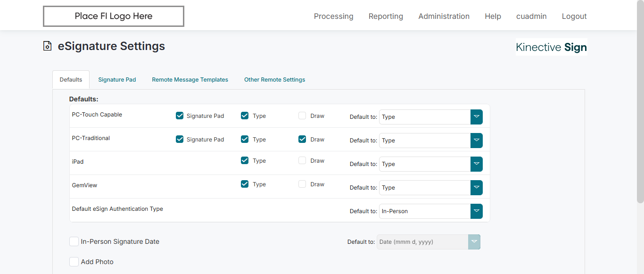644x274 pixels.
Task: Enable Draw checkbox for GemView
Action: [x=302, y=184]
